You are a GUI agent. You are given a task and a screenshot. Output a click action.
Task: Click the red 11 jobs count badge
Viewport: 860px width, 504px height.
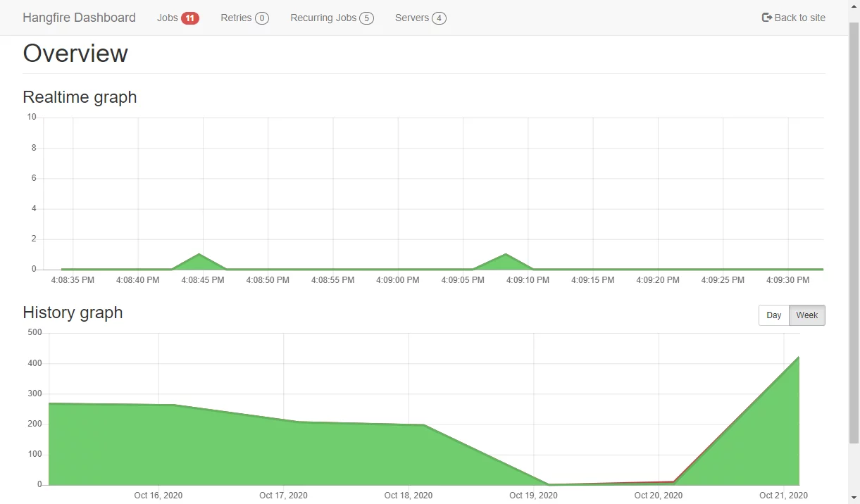[190, 18]
